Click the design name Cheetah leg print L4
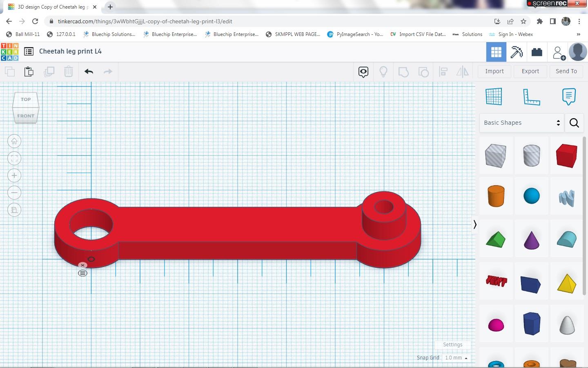This screenshot has width=588, height=368. coord(70,52)
